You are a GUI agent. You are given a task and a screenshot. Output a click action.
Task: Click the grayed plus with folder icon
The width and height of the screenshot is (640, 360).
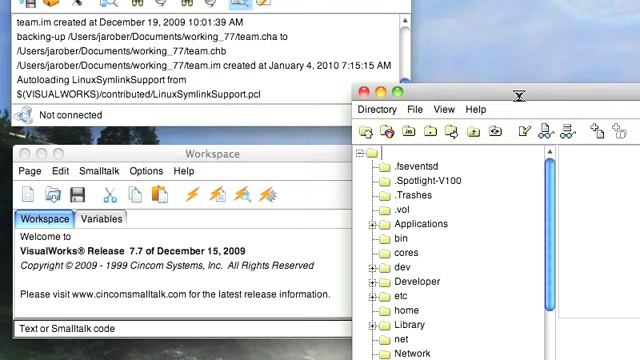pyautogui.click(x=619, y=131)
